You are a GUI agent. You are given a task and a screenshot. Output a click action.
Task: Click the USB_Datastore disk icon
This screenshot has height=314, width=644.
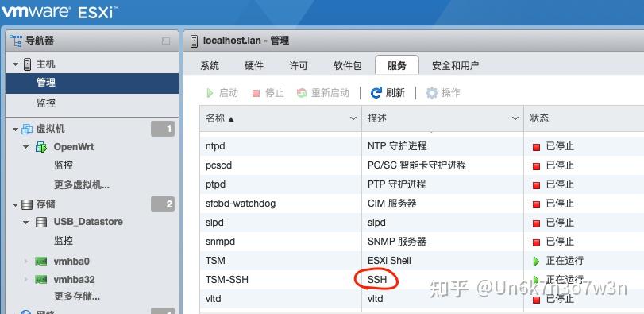tap(41, 222)
